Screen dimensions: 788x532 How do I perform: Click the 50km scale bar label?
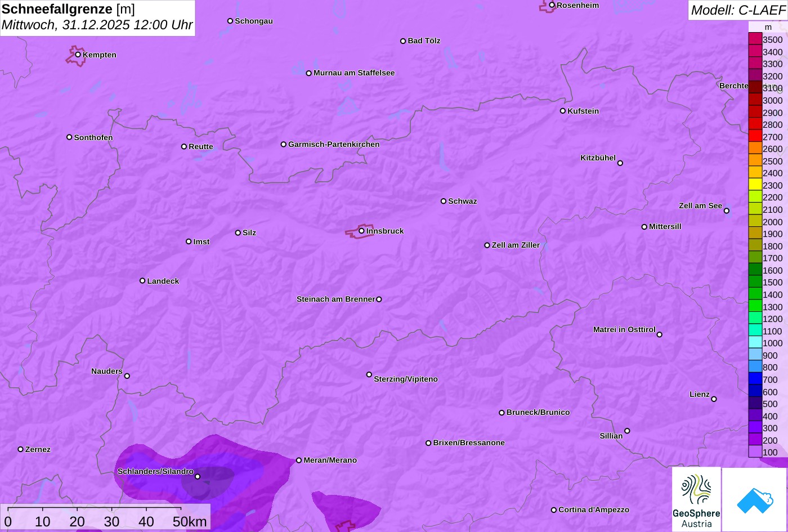(190, 522)
